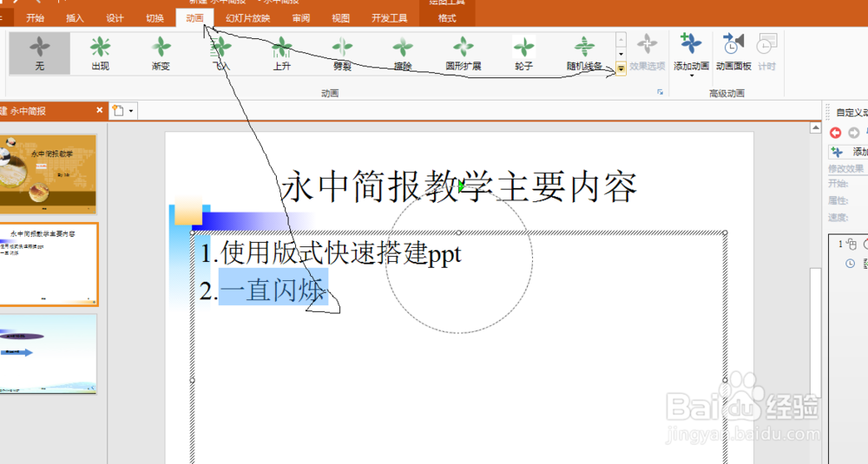Open the new document dropdown arrow
Image resolution: width=868 pixels, height=464 pixels.
(x=131, y=111)
